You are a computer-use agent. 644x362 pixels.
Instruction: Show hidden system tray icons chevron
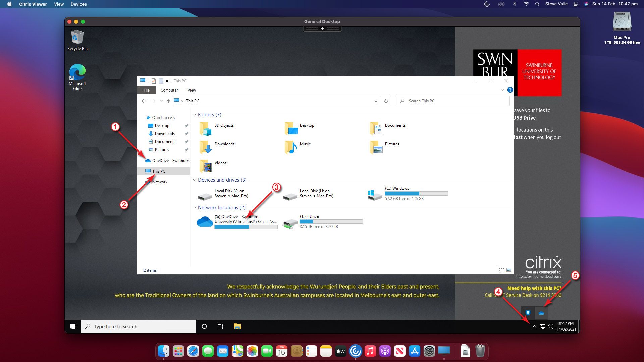click(534, 326)
